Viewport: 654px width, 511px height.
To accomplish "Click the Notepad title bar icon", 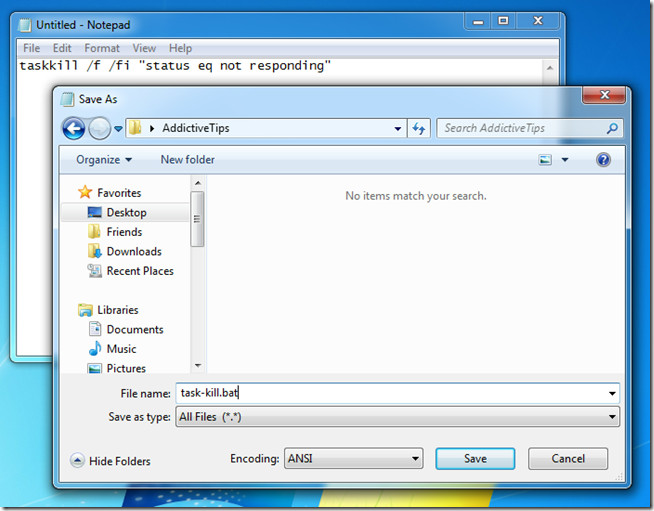I will pos(25,25).
